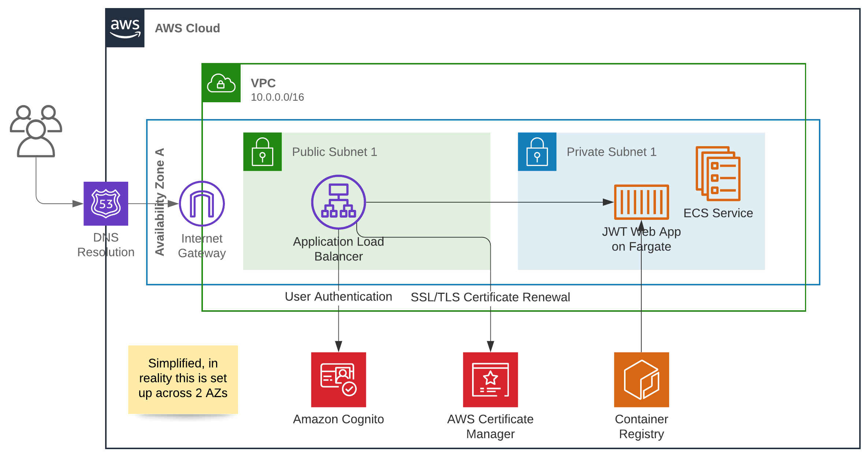The image size is (868, 455).
Task: Select the VPC cloud icon
Action: click(x=221, y=83)
